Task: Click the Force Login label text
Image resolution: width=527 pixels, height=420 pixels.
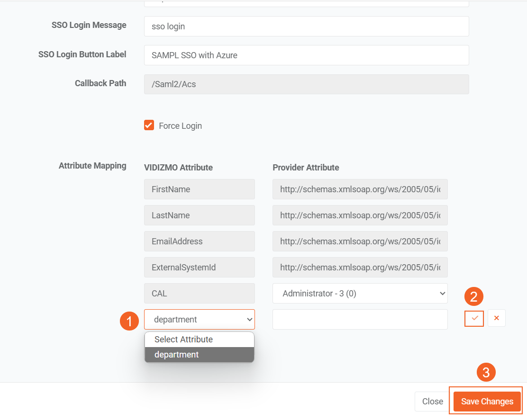Action: [180, 126]
